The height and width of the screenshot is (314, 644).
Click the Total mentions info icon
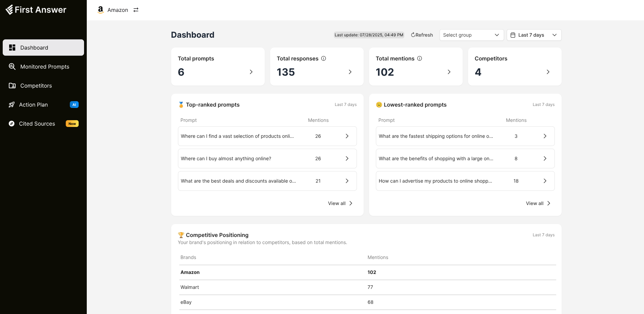click(x=420, y=58)
